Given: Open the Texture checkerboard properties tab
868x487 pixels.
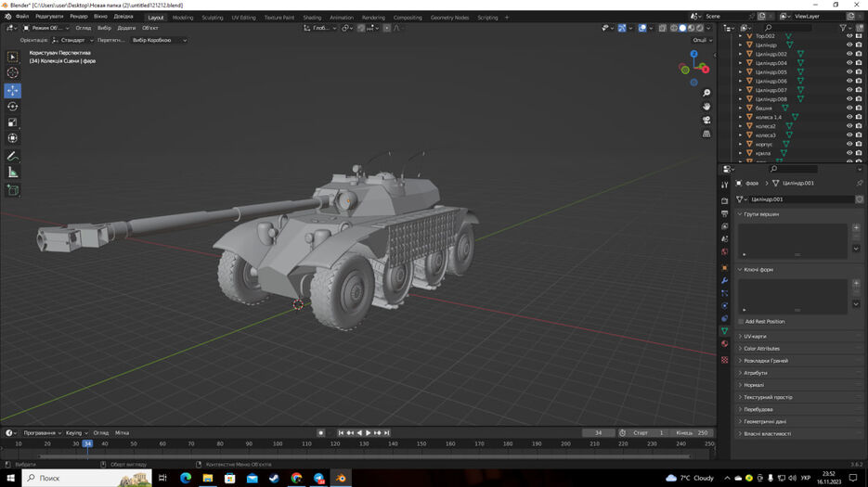Looking at the screenshot, I should [x=725, y=360].
